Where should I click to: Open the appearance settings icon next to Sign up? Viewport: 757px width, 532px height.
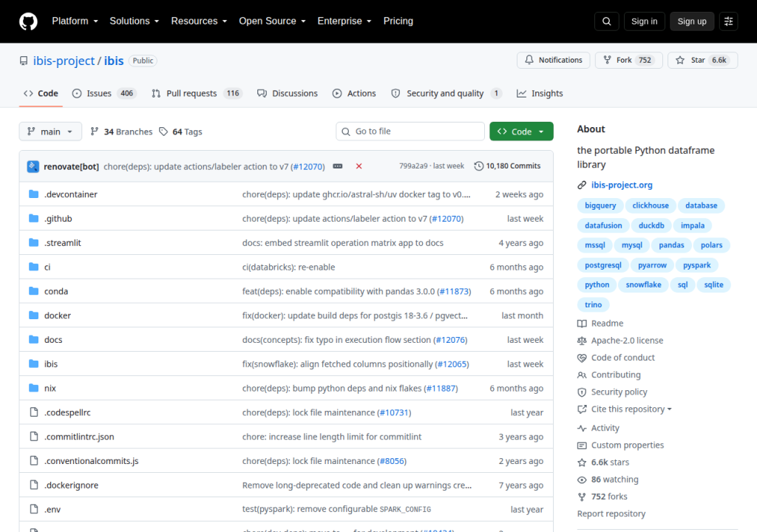[728, 21]
